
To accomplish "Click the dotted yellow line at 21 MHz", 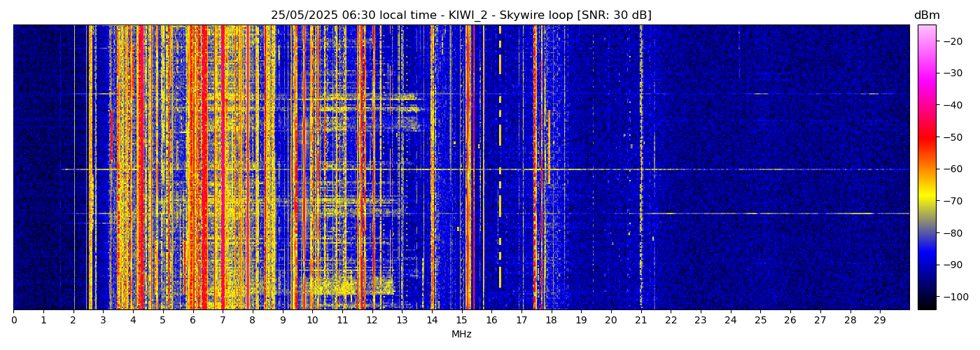I will (x=640, y=167).
